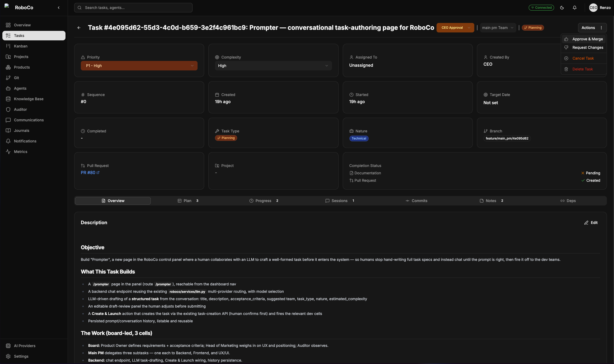614x364 pixels.
Task: Click the trash icon for Delete Task
Action: tap(566, 69)
